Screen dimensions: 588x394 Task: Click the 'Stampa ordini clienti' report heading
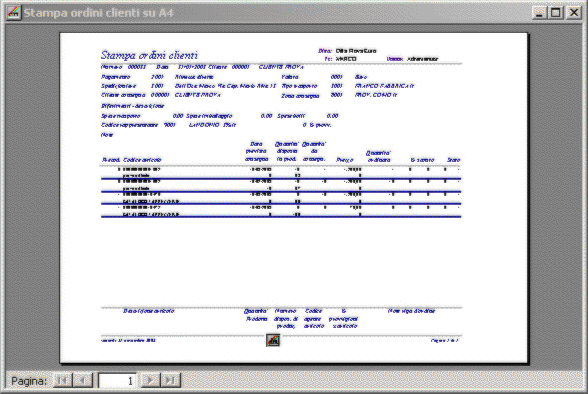pos(149,55)
